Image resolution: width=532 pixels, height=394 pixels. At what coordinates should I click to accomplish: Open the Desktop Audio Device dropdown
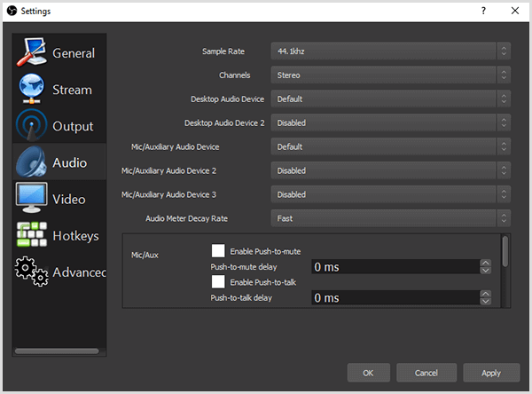coord(390,98)
